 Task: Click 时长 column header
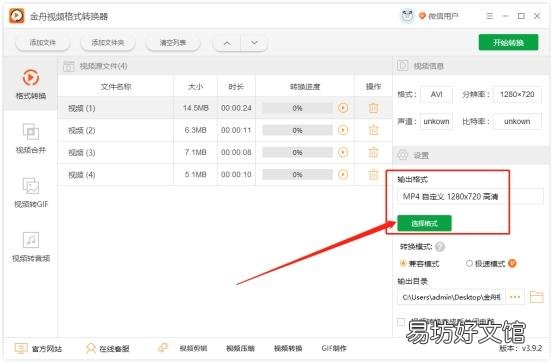(x=236, y=87)
